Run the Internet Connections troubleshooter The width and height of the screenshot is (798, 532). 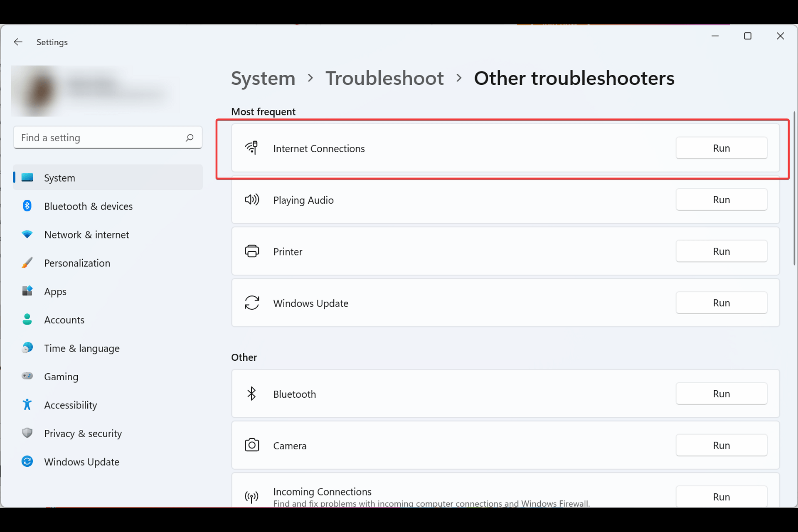point(722,148)
